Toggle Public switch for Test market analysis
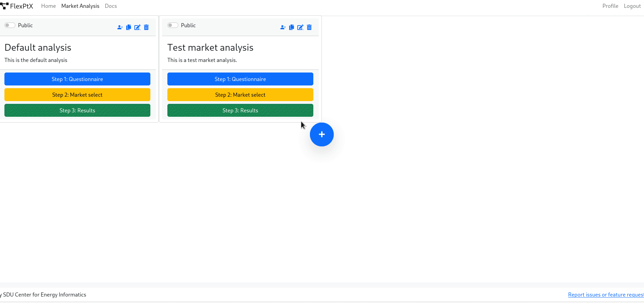The image size is (644, 303). [173, 25]
